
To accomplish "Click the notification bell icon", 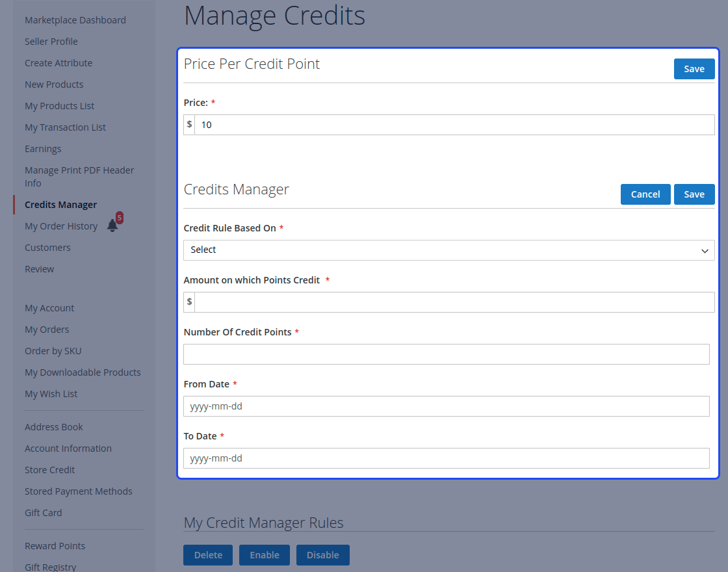I will (112, 226).
